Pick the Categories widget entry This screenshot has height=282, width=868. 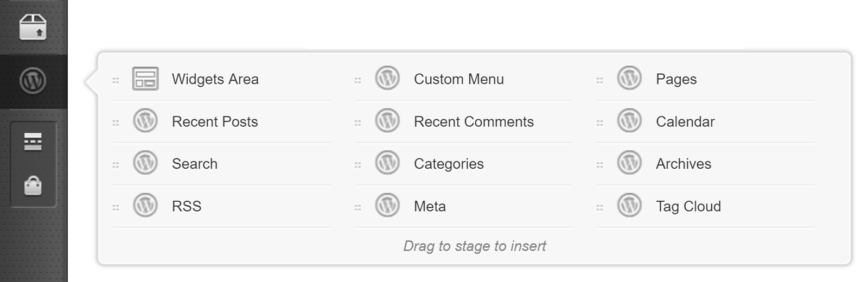coord(448,164)
